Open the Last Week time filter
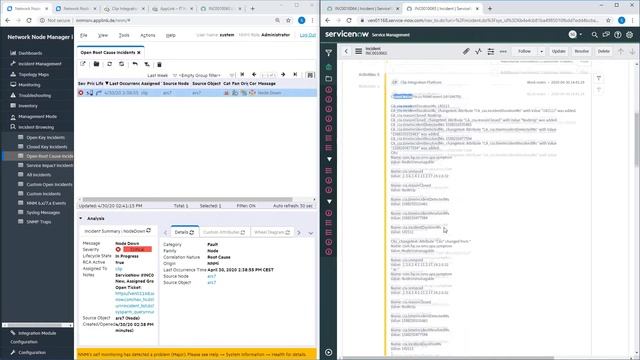The width and height of the screenshot is (640, 360). [158, 76]
